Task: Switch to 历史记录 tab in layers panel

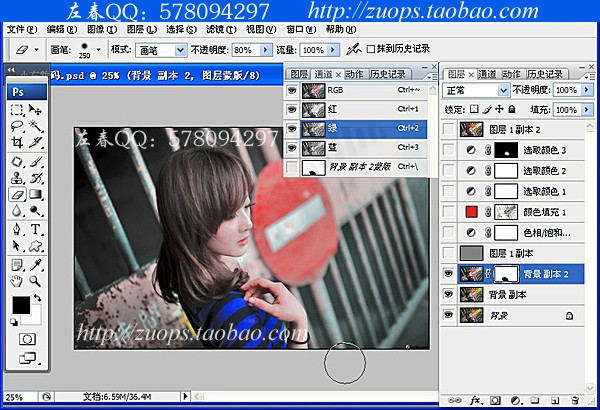Action: click(x=545, y=74)
